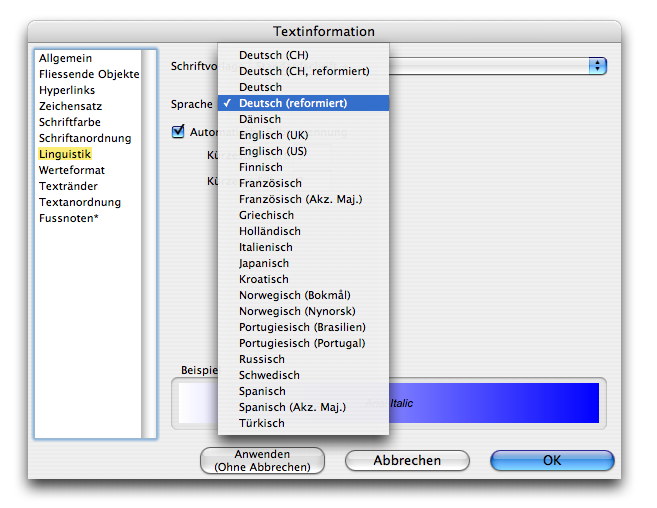Click the checked Deutsch (reformiert) item
This screenshot has width=657, height=508.
(x=293, y=103)
